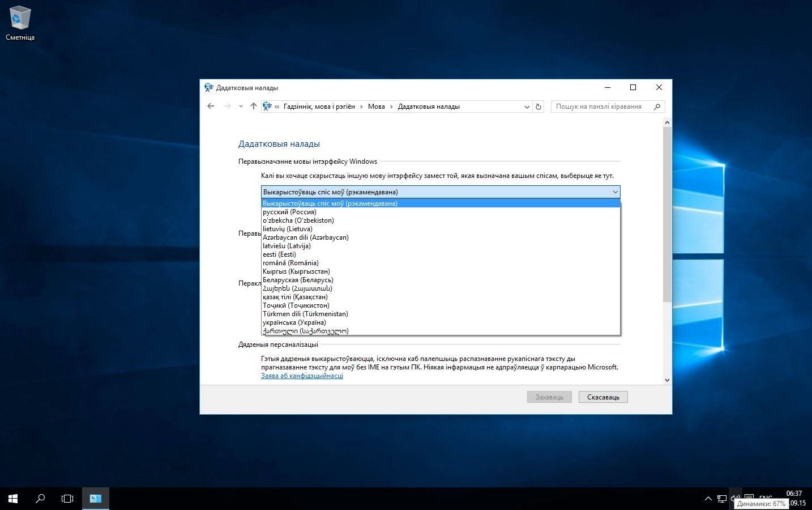Open the Windows Start menu
Viewport: 812px width, 510px height.
13,499
